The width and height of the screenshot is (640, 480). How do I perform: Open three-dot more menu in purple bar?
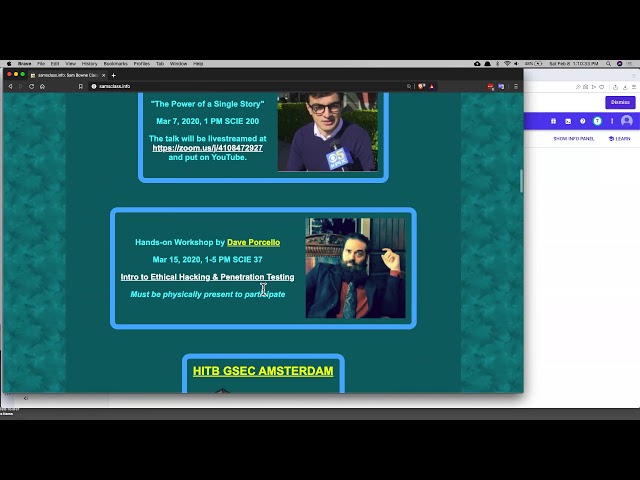[612, 121]
